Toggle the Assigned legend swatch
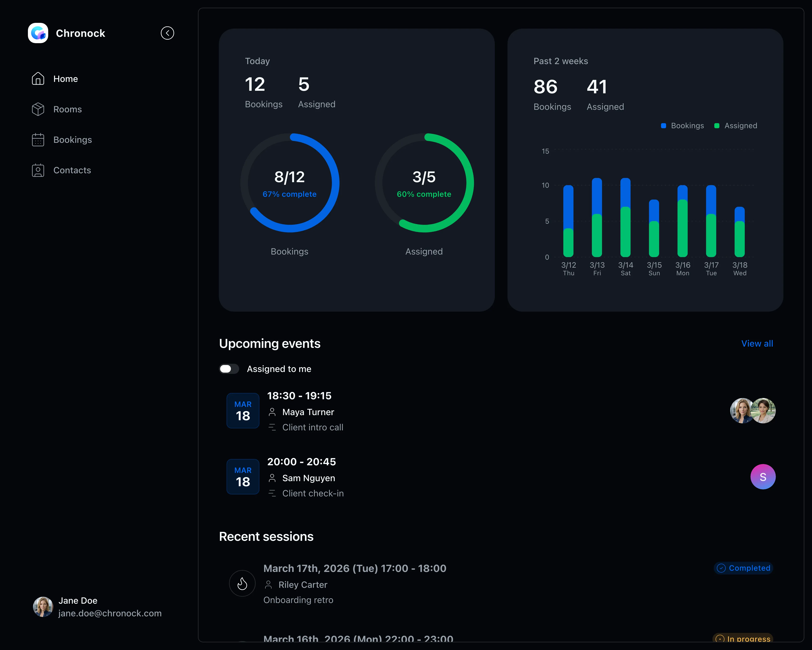Image resolution: width=812 pixels, height=650 pixels. tap(717, 126)
